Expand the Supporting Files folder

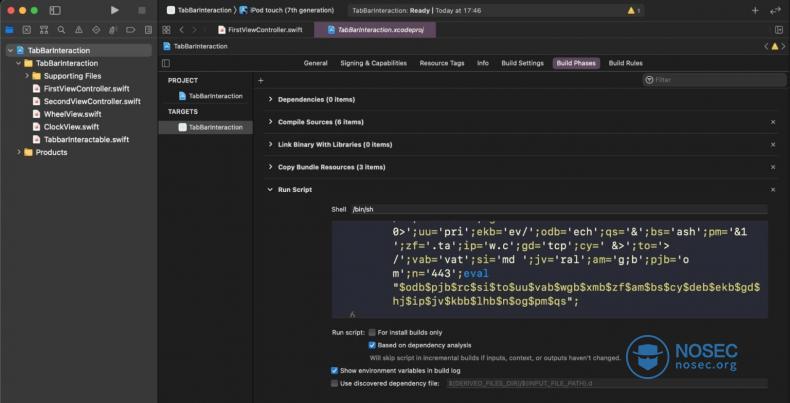27,76
